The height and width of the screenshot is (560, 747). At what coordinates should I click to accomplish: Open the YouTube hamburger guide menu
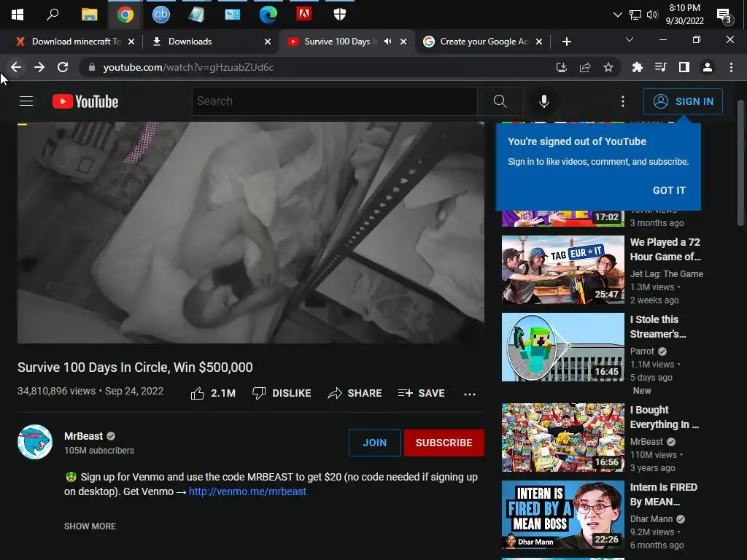(26, 101)
